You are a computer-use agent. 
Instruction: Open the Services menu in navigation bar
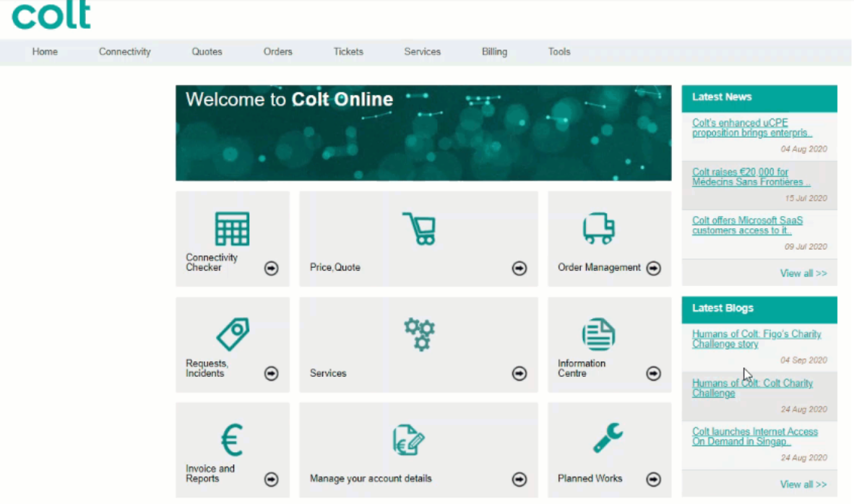422,52
